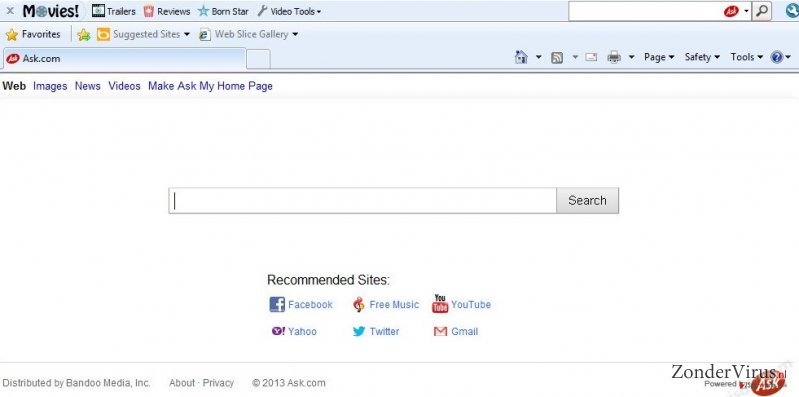Viewport: 799px width, 397px height.
Task: Select the Ask.com browser tab
Action: point(124,59)
